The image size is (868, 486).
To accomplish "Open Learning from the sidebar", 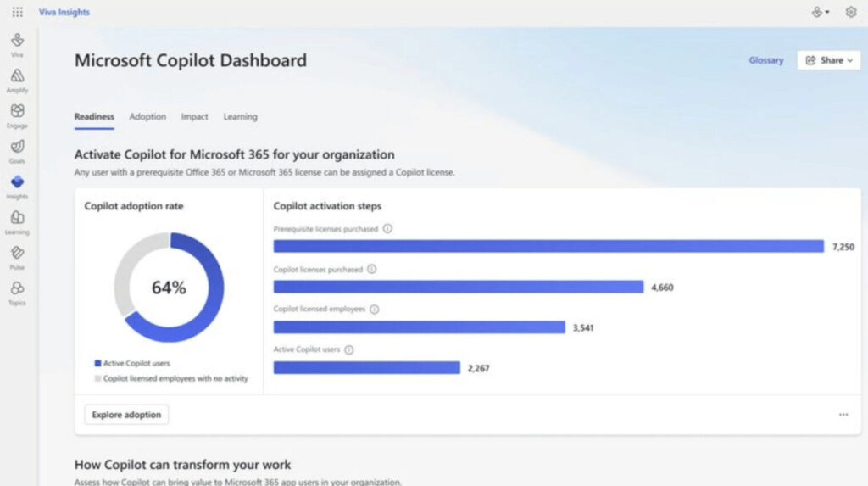I will [17, 222].
